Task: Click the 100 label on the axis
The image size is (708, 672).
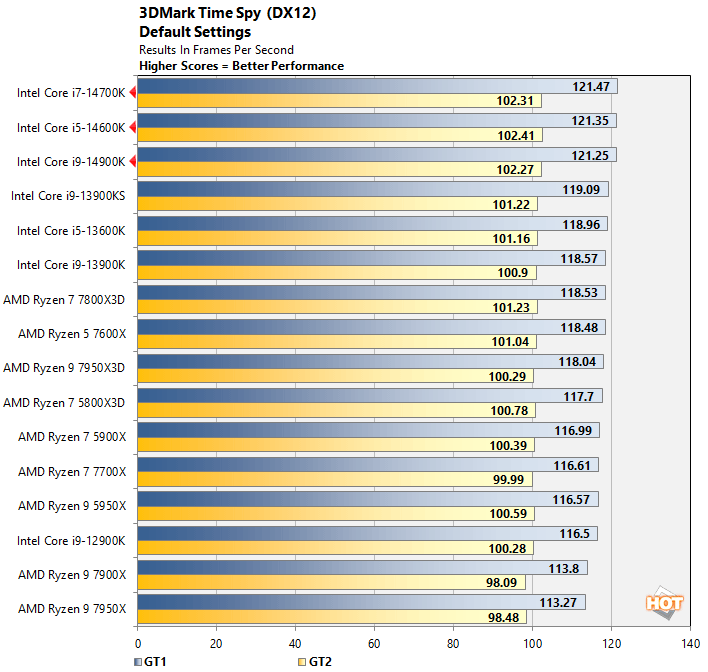Action: tap(532, 644)
